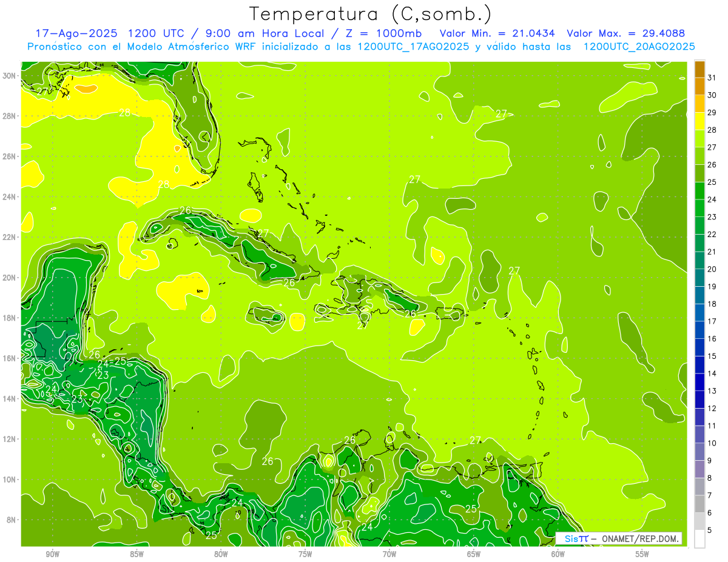Pick the dark orange swatch above legend value 31

[699, 69]
